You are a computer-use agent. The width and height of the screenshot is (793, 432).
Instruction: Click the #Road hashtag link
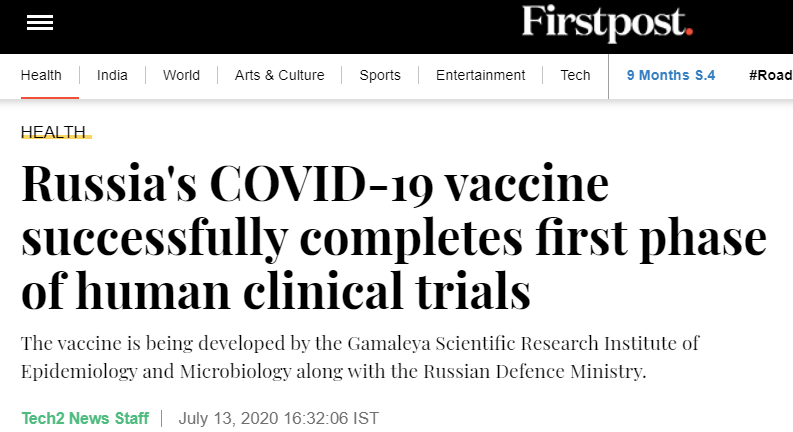[771, 75]
